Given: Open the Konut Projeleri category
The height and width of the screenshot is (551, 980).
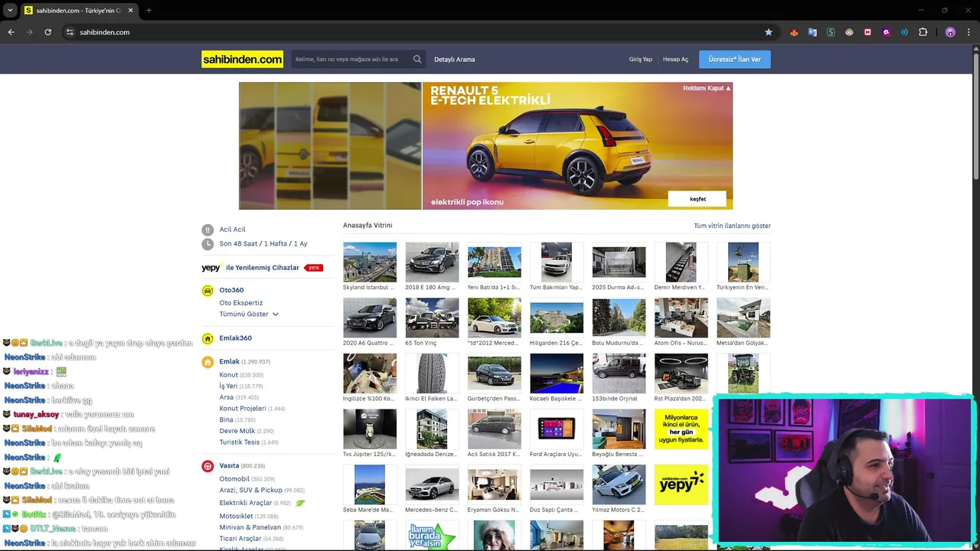Looking at the screenshot, I should (243, 409).
